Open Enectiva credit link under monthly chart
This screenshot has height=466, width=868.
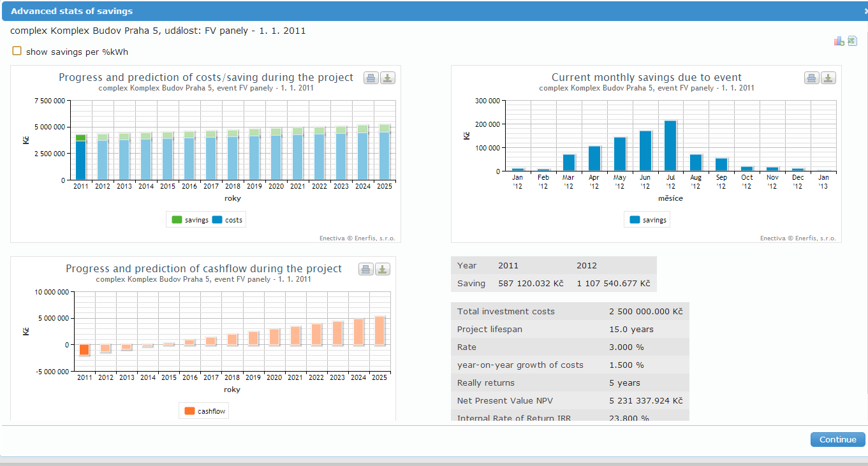click(798, 238)
